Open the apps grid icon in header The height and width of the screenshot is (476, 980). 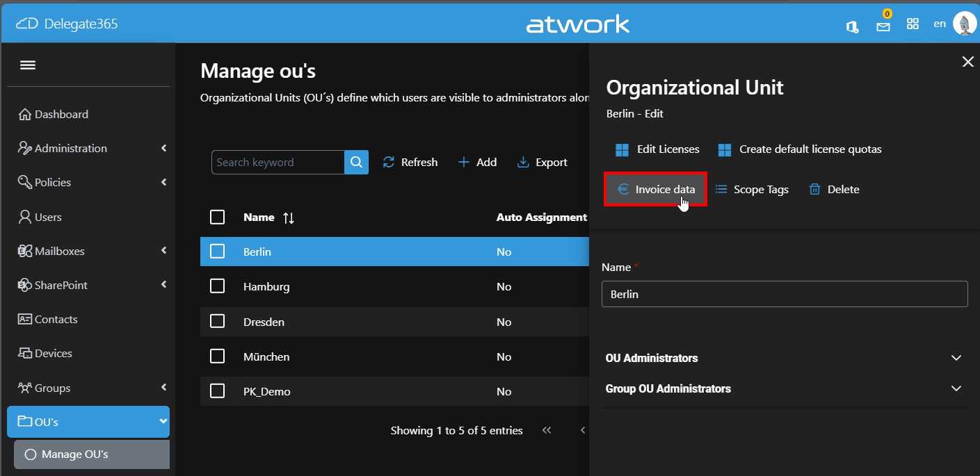[913, 24]
